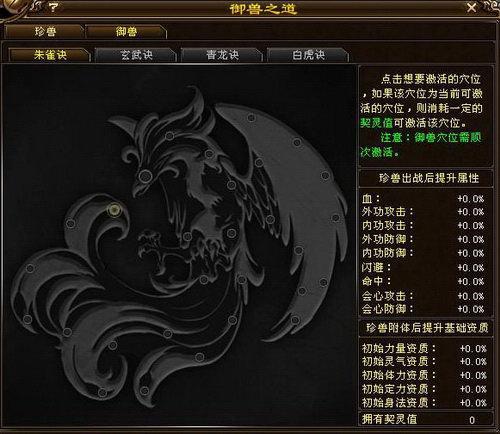Switch to the 御兽 tab

pos(126,32)
